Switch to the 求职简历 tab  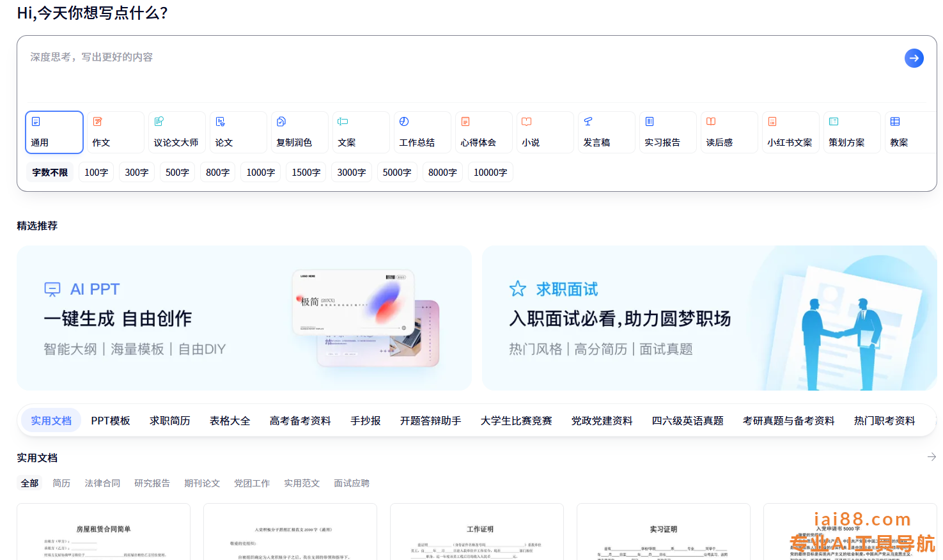pyautogui.click(x=170, y=421)
